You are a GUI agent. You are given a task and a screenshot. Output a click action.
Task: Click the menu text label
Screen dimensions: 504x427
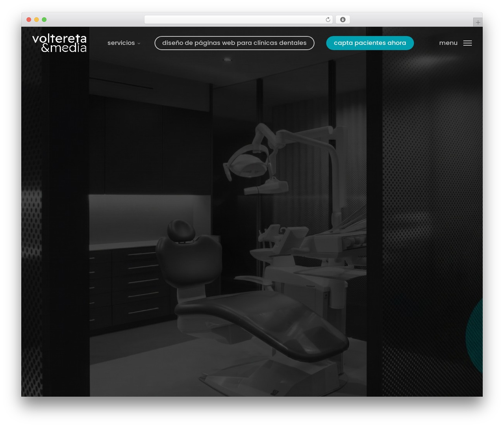tap(448, 43)
